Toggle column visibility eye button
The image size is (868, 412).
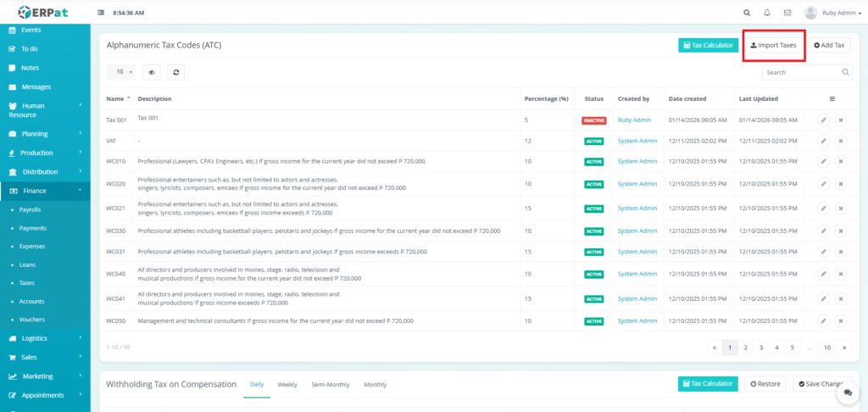coord(151,73)
